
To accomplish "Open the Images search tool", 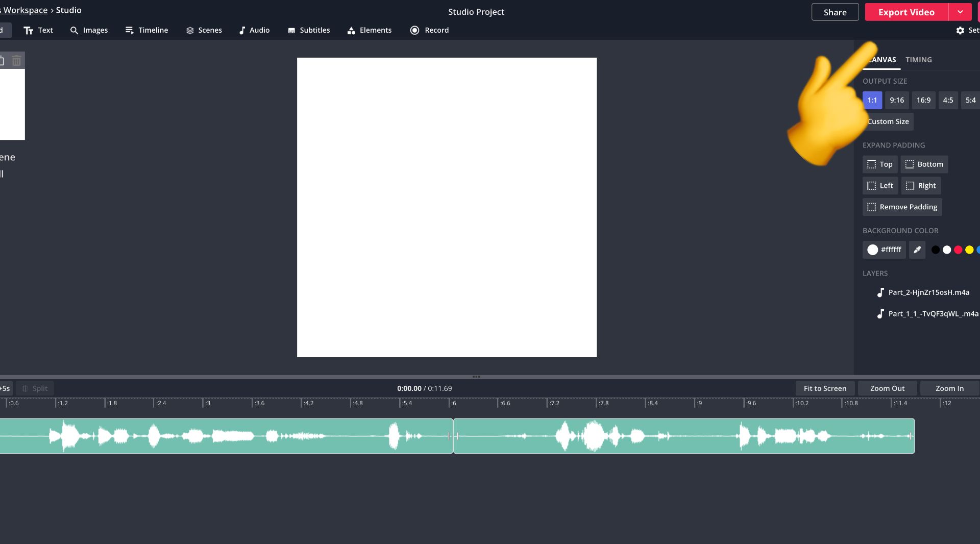I will (x=89, y=30).
